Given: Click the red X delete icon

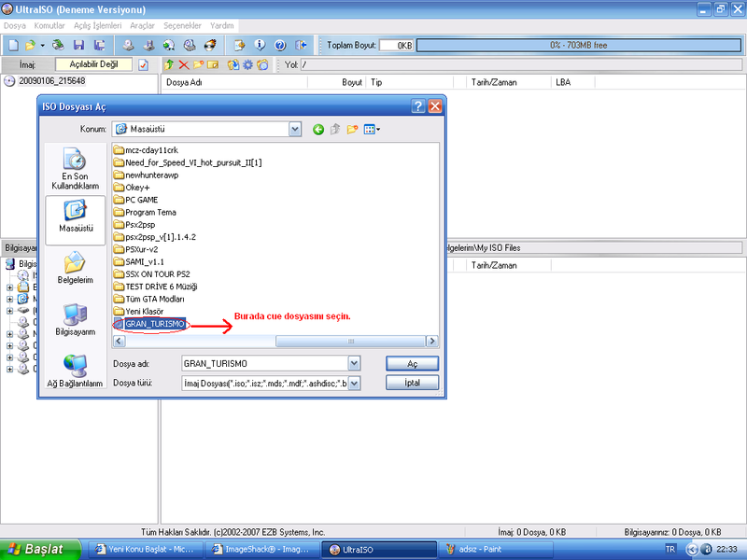Looking at the screenshot, I should 183,64.
